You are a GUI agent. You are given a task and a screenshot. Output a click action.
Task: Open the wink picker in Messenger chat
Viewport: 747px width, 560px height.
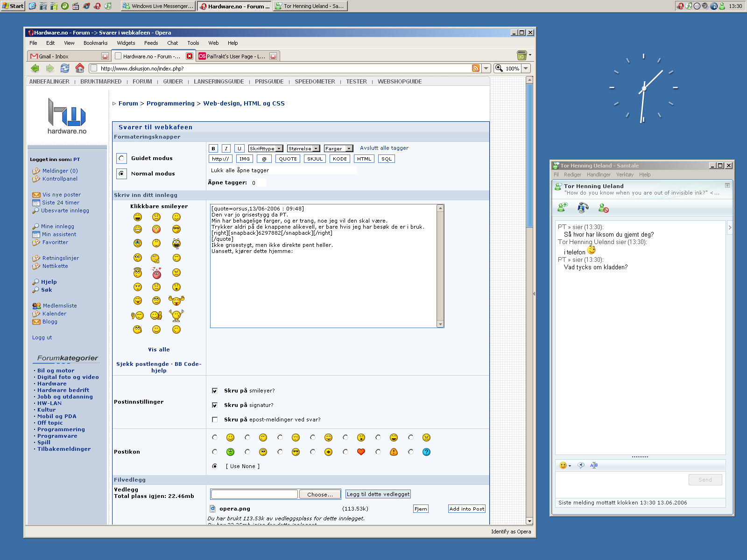tap(581, 465)
